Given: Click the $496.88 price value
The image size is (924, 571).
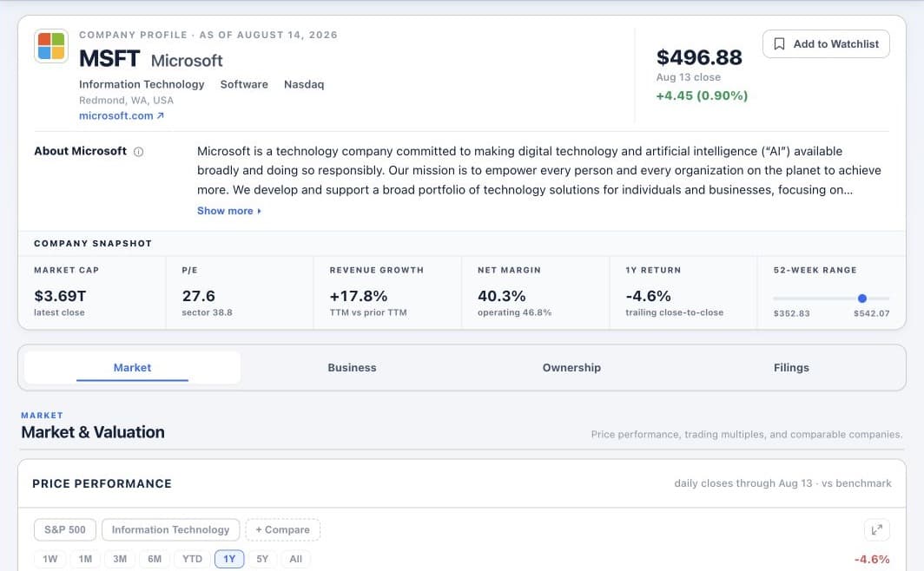Looking at the screenshot, I should [x=699, y=57].
